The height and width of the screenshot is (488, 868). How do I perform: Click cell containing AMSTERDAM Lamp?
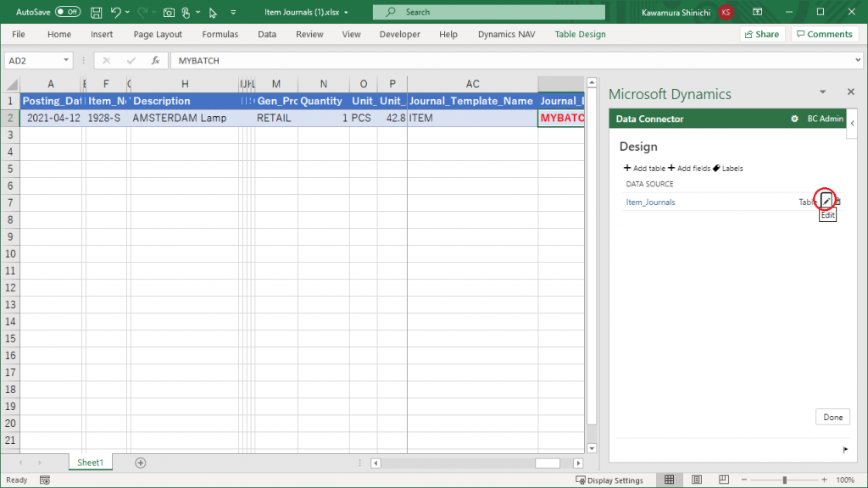184,118
